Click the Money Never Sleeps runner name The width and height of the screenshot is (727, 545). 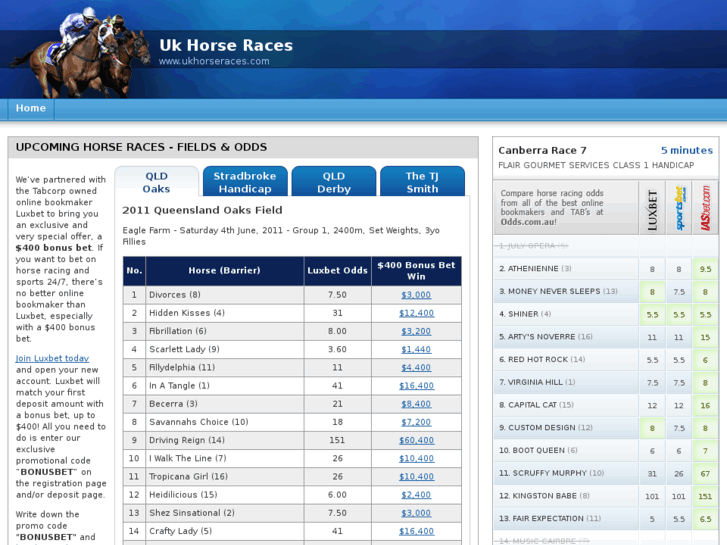[558, 291]
